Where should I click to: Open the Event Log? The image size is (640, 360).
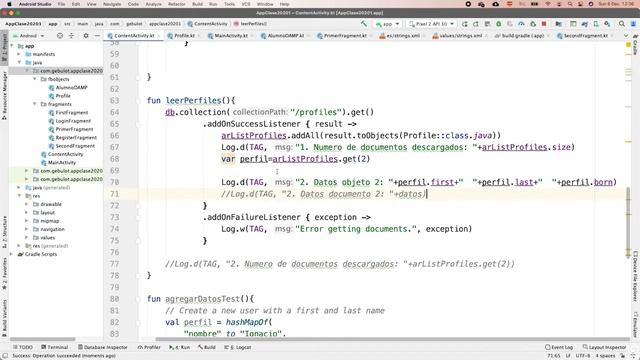coord(559,347)
